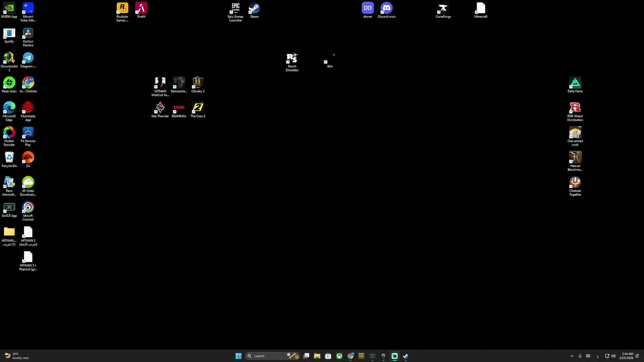Select the Minecraft file icon
Viewport: 644px width, 362px height.
click(480, 11)
